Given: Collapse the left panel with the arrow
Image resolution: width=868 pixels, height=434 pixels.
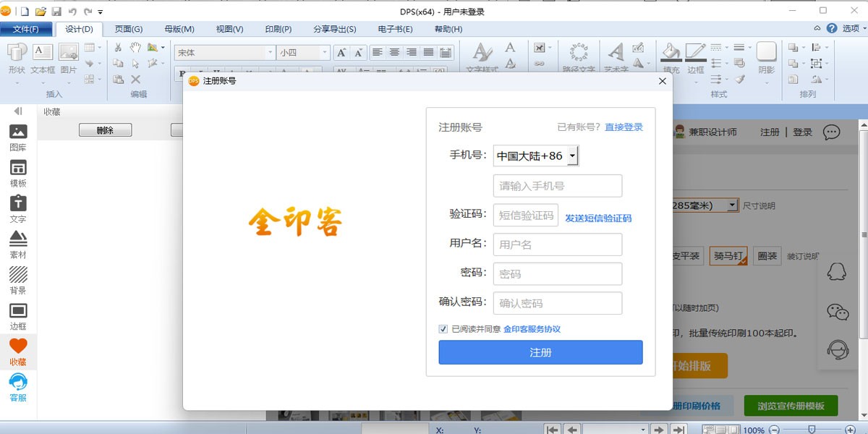Looking at the screenshot, I should pyautogui.click(x=18, y=111).
